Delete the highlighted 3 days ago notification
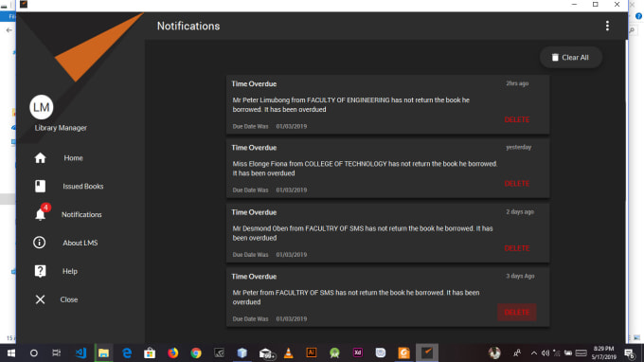644x362 pixels. (x=517, y=313)
